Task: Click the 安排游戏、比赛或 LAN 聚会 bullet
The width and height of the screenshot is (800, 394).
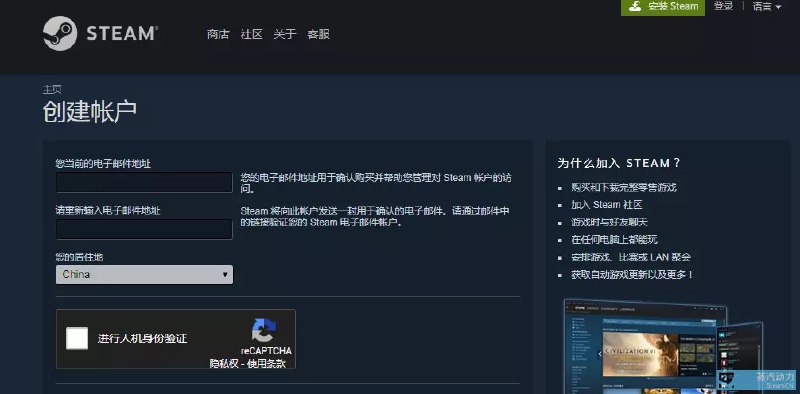Action: coord(631,257)
